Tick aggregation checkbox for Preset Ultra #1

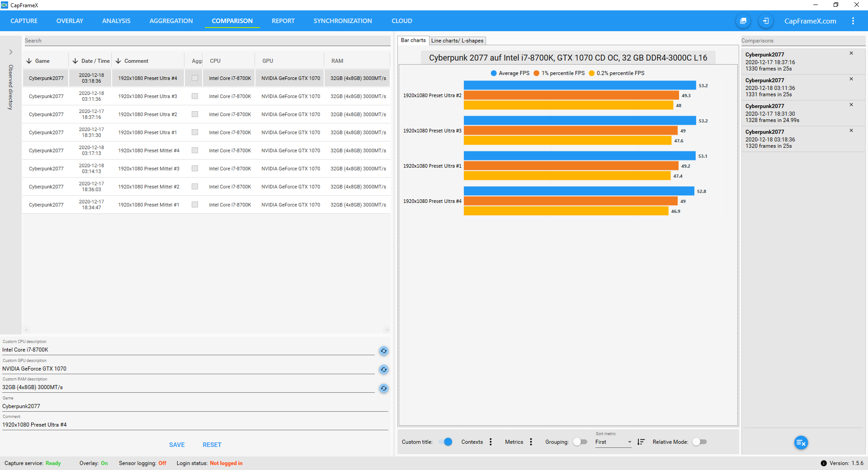pyautogui.click(x=195, y=132)
